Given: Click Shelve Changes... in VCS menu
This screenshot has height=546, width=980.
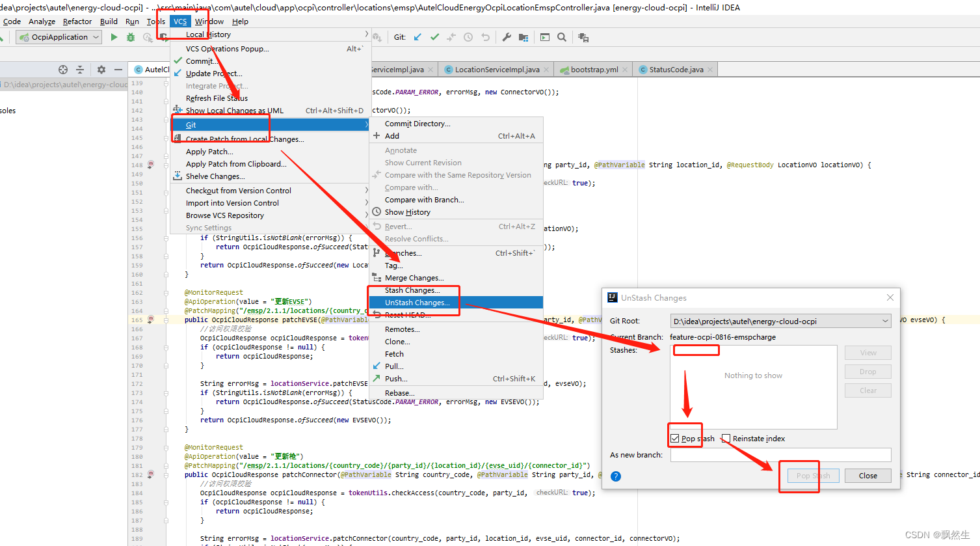Looking at the screenshot, I should [x=269, y=176].
